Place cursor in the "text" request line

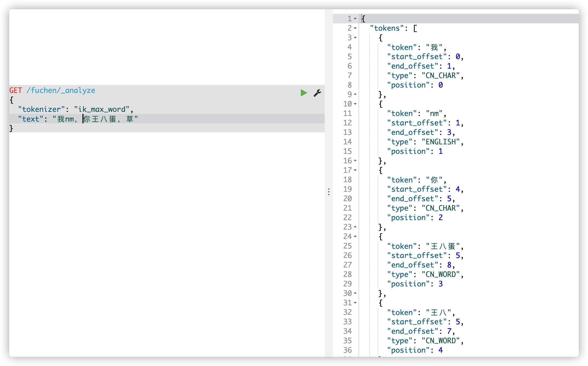click(x=167, y=119)
